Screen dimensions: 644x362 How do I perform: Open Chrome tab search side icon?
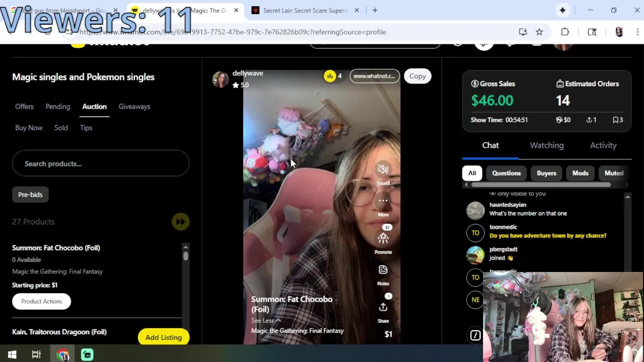point(592,32)
